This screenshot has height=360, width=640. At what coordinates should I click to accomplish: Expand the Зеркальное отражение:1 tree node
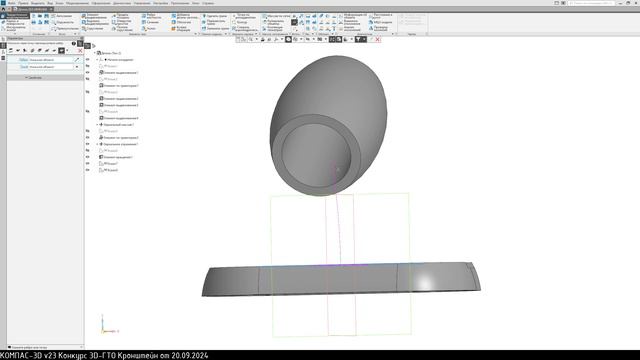[x=98, y=144]
